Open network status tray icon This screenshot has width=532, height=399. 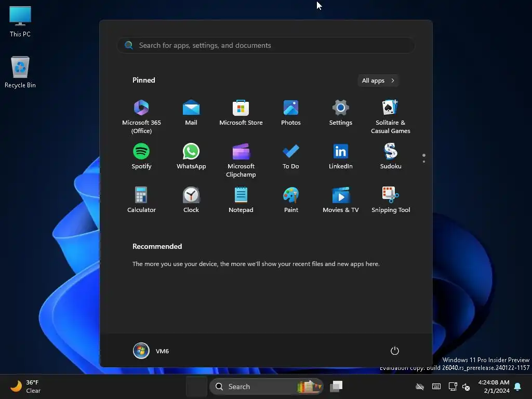click(x=453, y=387)
